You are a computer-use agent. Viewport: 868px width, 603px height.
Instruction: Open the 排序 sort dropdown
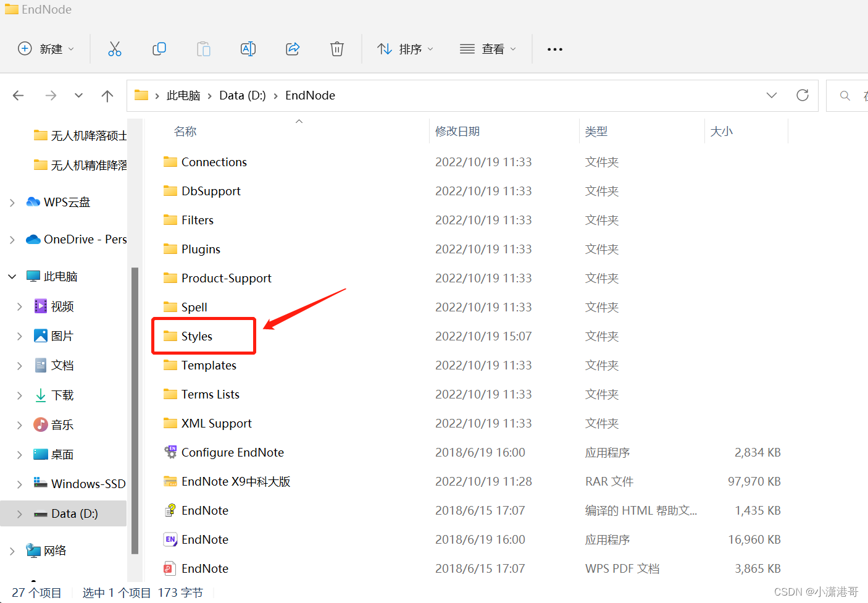(x=406, y=49)
